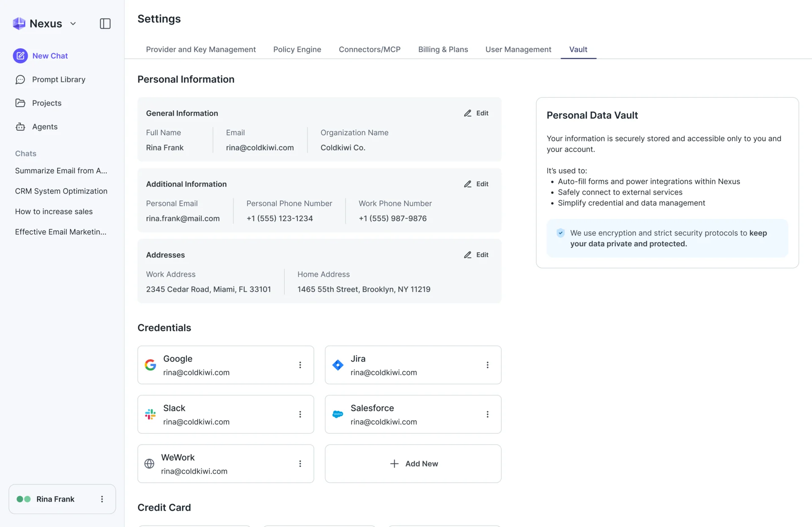
Task: Click Add New credential button
Action: (413, 464)
